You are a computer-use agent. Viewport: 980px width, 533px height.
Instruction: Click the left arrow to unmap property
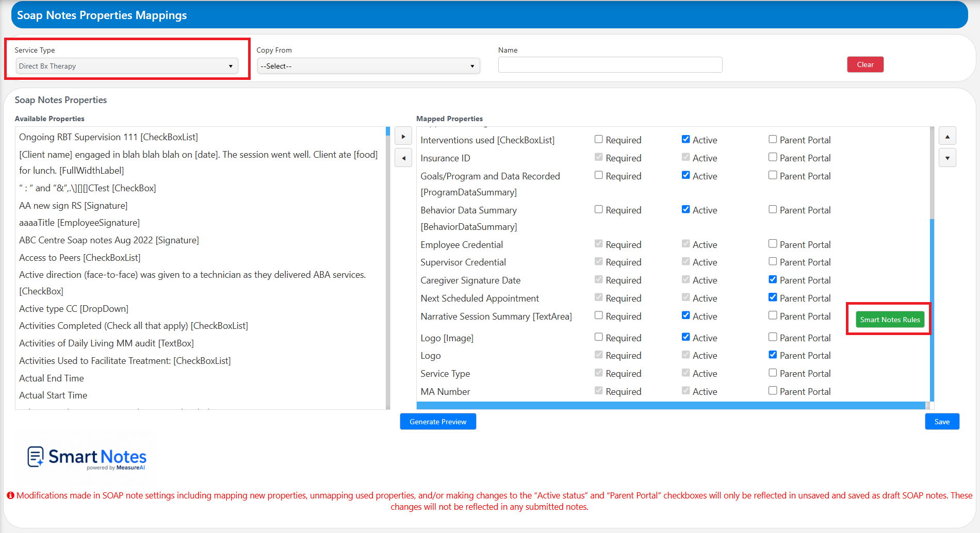click(x=403, y=158)
